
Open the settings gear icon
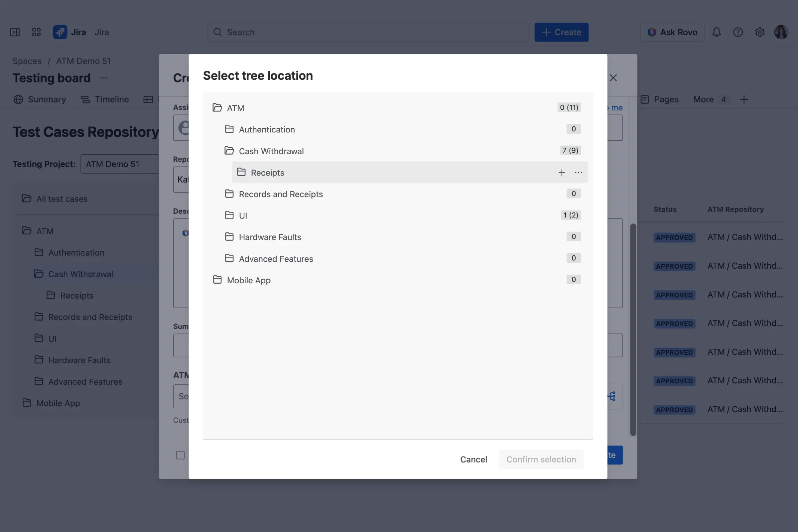(760, 32)
